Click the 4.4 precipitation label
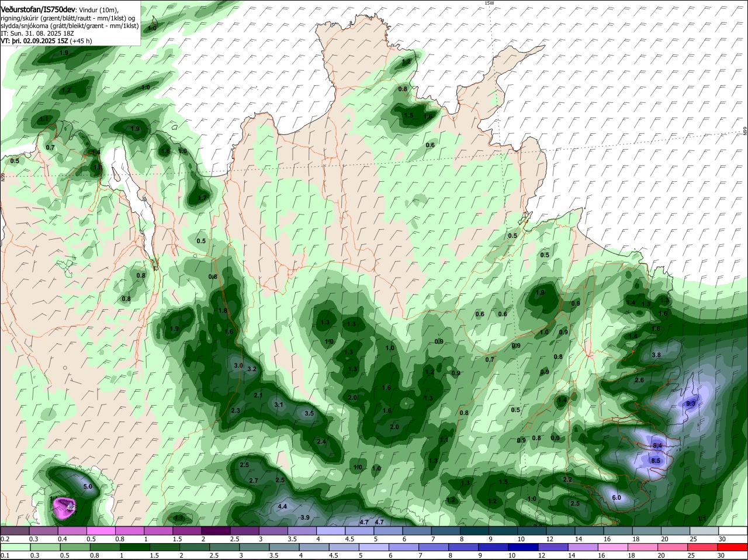The height and width of the screenshot is (560, 748). [x=282, y=506]
